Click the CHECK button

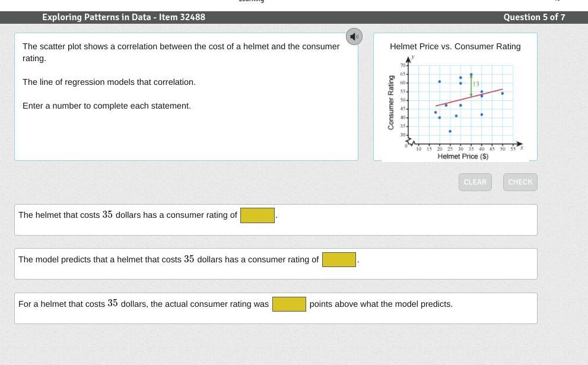[520, 182]
